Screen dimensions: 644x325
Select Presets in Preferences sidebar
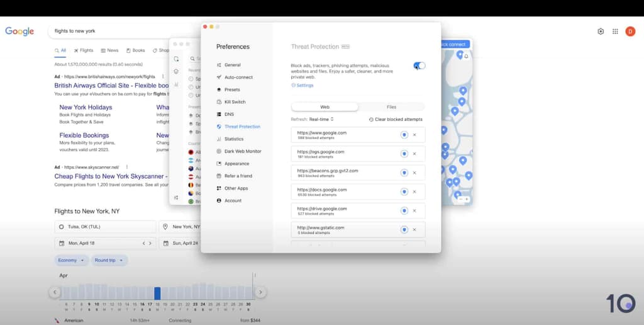232,89
